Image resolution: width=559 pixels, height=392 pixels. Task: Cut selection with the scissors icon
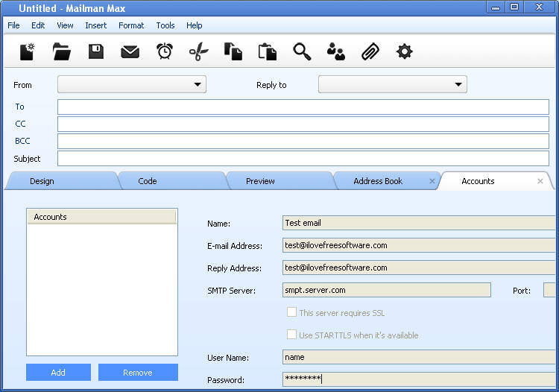[199, 51]
